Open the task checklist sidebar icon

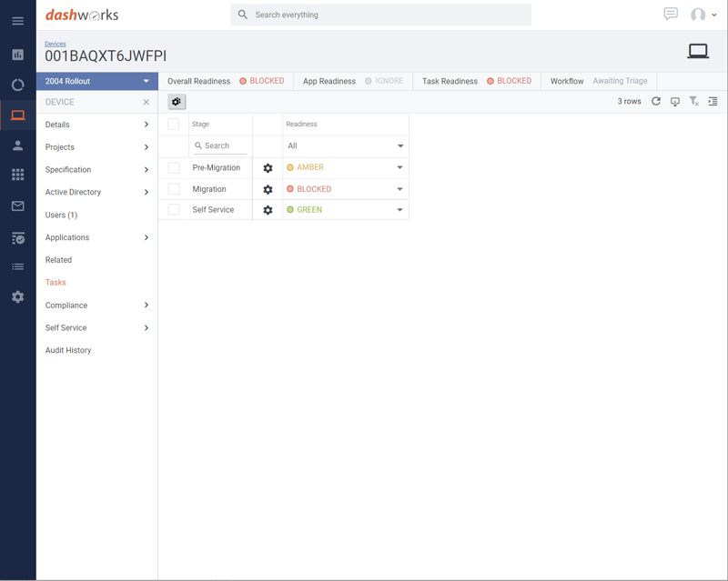click(17, 238)
